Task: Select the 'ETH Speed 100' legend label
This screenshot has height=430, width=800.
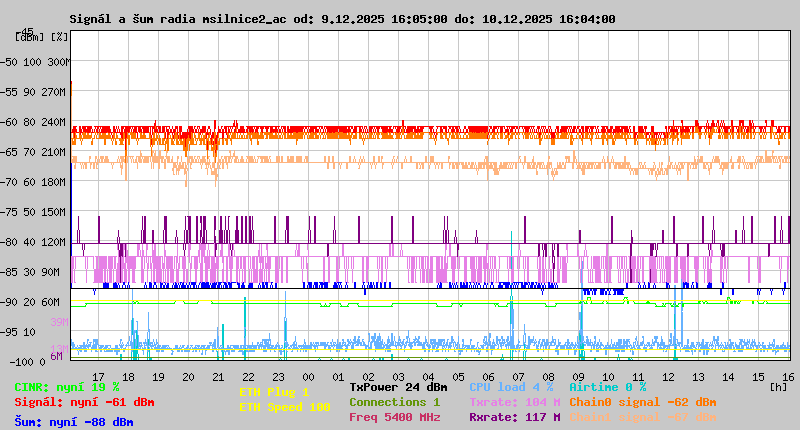Action: pyautogui.click(x=284, y=407)
